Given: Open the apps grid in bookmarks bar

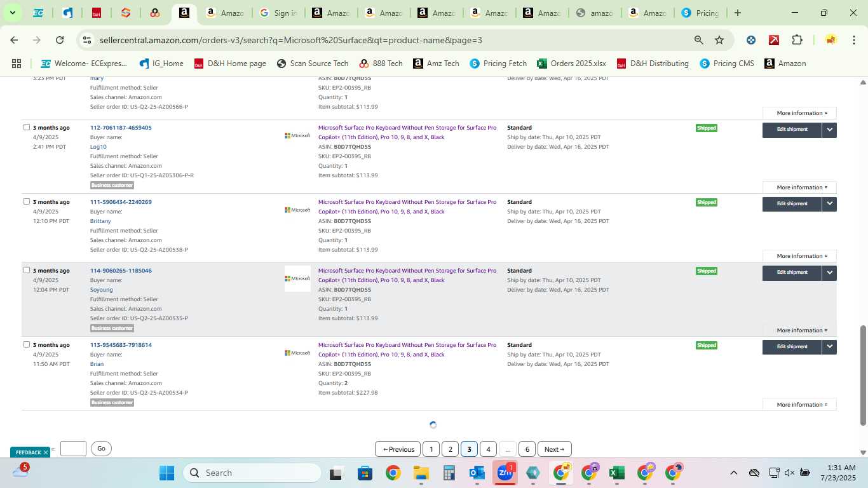Looking at the screenshot, I should click(x=17, y=64).
